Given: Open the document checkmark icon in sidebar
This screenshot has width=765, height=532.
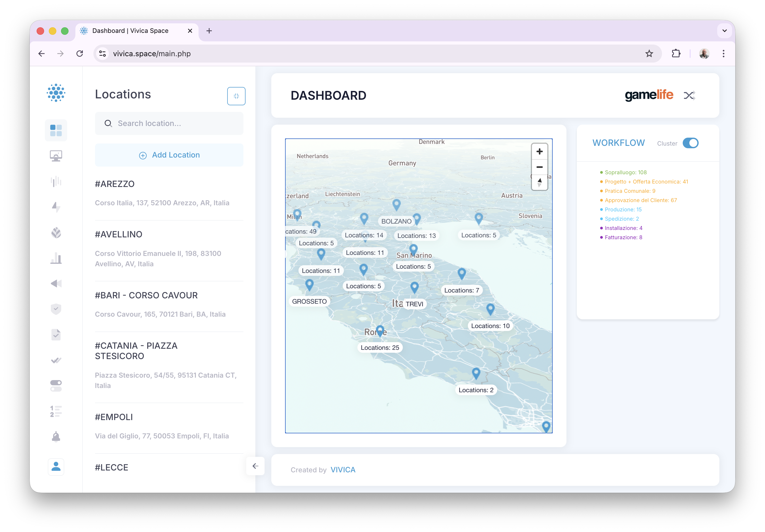Looking at the screenshot, I should 56,335.
